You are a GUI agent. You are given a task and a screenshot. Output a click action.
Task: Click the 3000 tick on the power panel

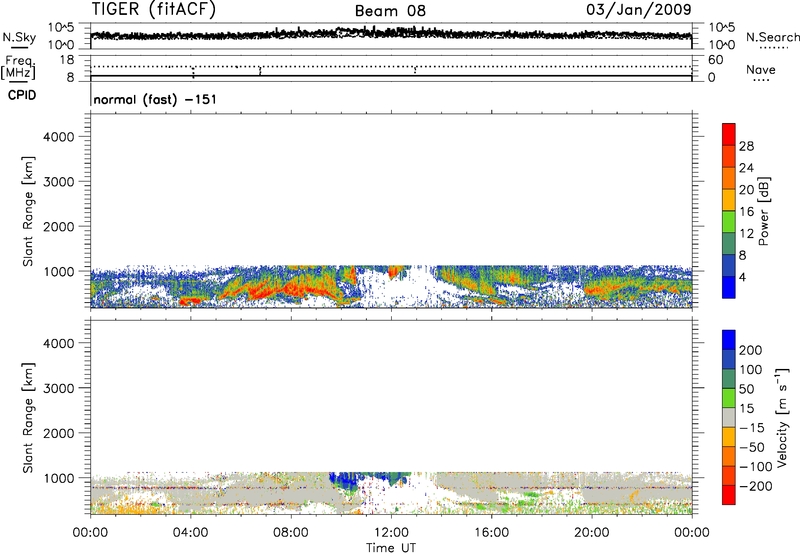pyautogui.click(x=59, y=182)
